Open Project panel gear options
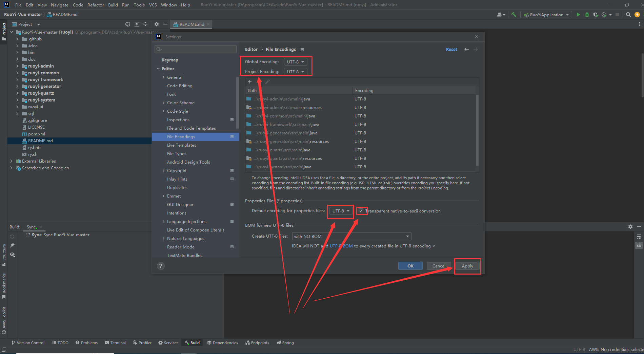The height and width of the screenshot is (354, 644). coord(156,24)
